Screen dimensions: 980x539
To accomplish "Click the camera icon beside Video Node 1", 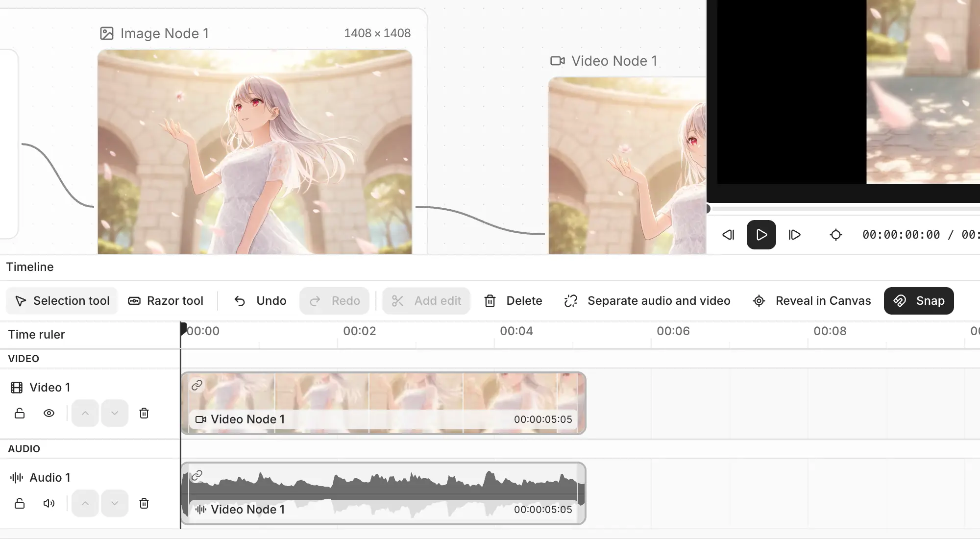I will 558,61.
